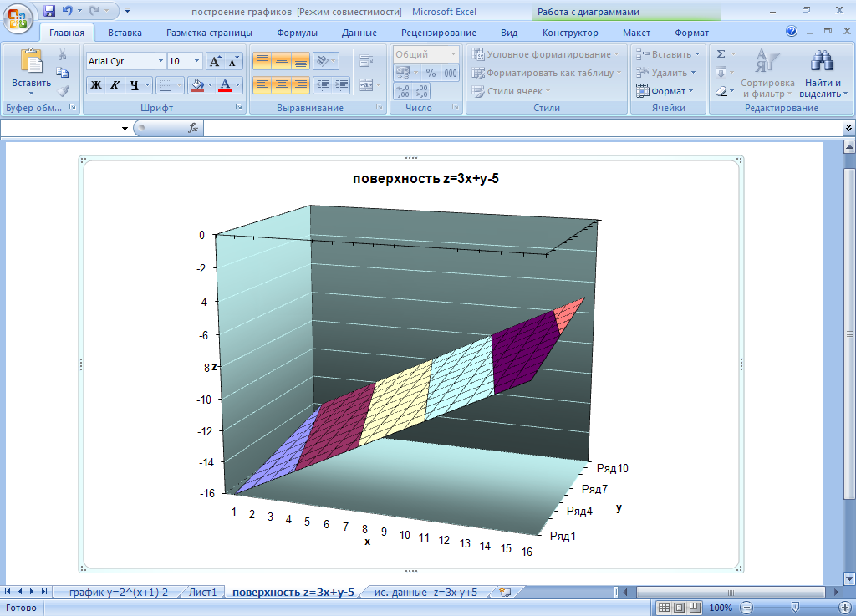Align text to the bottom
Screen dimensions: 856x616
pos(300,61)
